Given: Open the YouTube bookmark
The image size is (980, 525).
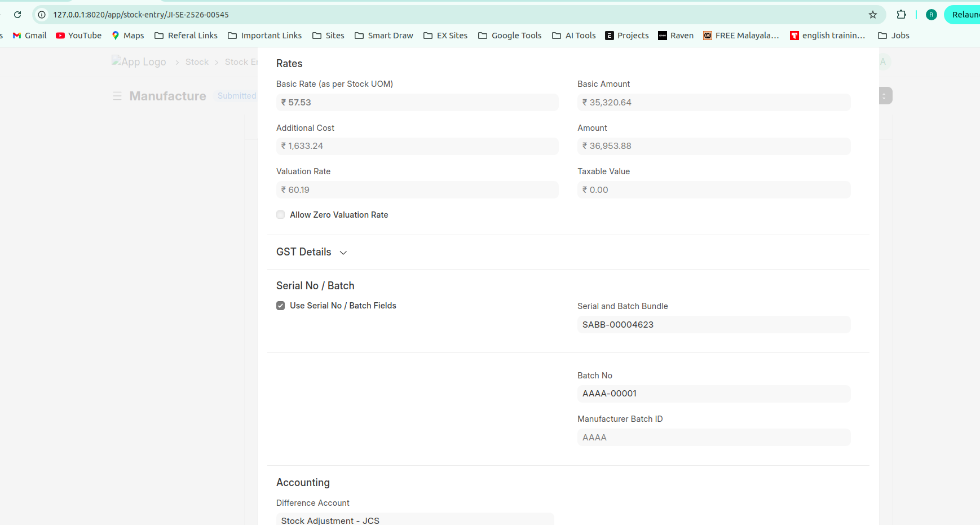Looking at the screenshot, I should click(78, 36).
